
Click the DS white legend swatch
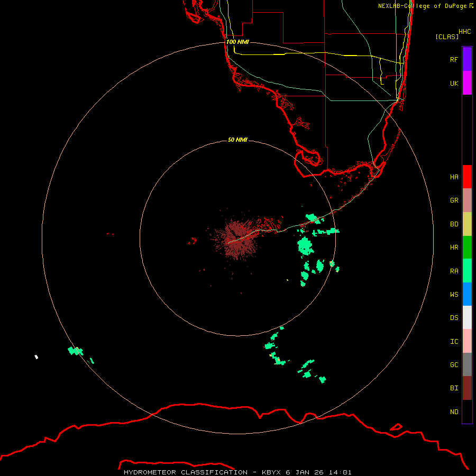467,317
